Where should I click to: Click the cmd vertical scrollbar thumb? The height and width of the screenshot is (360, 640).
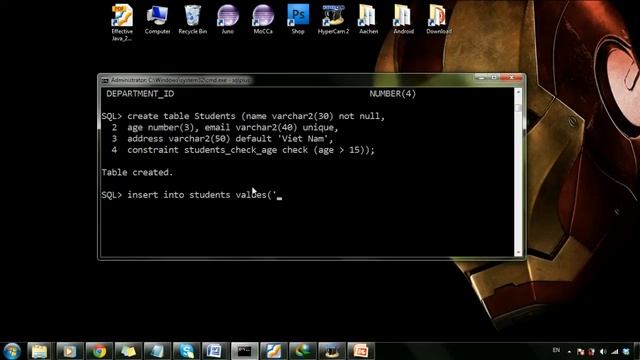(x=518, y=108)
